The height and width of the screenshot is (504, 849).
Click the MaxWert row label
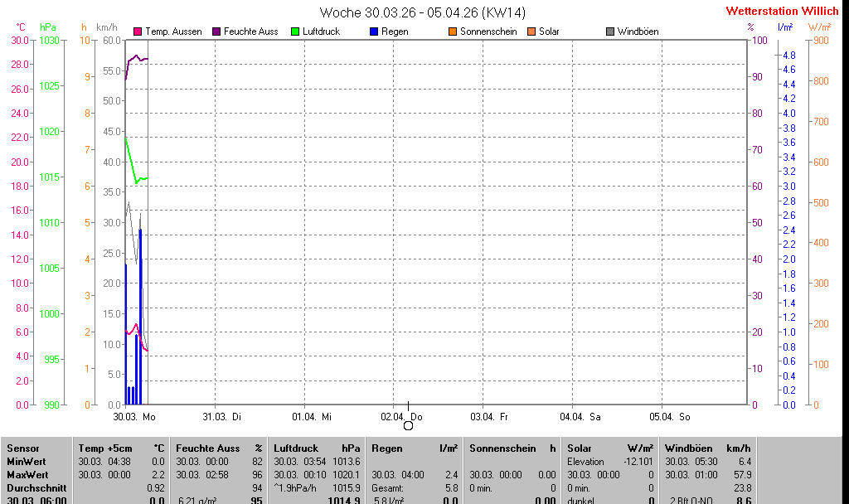coord(27,475)
